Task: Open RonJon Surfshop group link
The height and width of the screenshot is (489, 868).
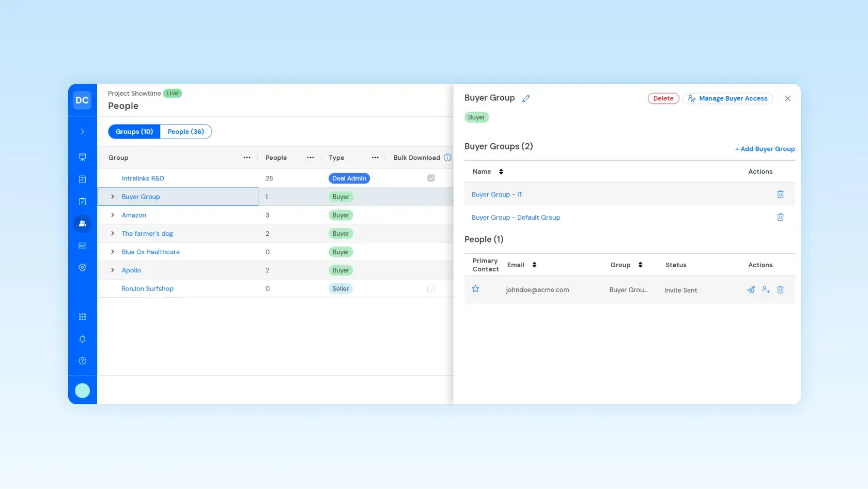Action: tap(147, 288)
